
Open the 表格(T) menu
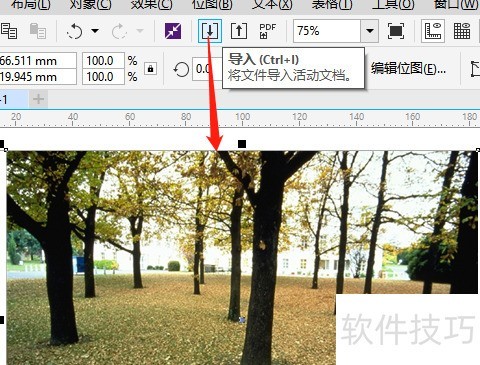[332, 5]
